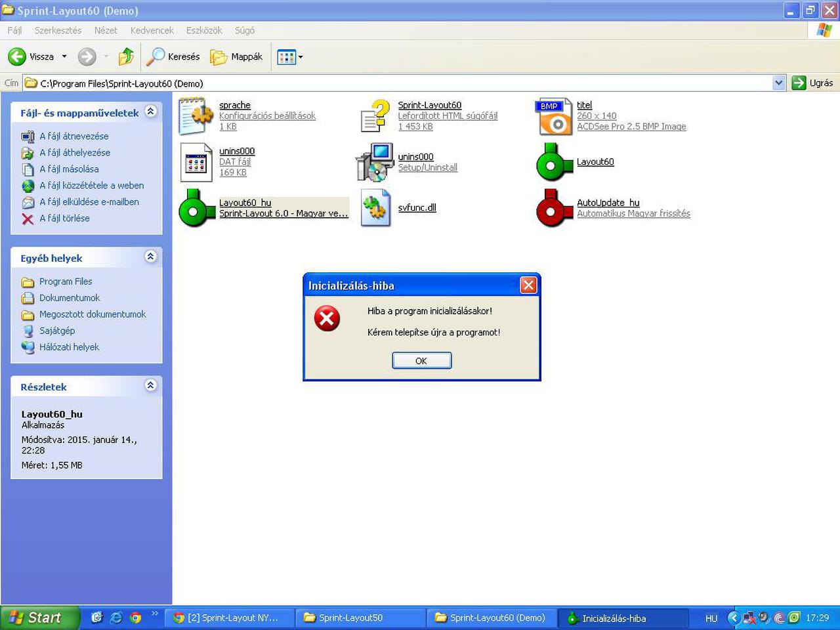Click A fájl másolása to copy file
The width and height of the screenshot is (840, 630).
(x=69, y=169)
